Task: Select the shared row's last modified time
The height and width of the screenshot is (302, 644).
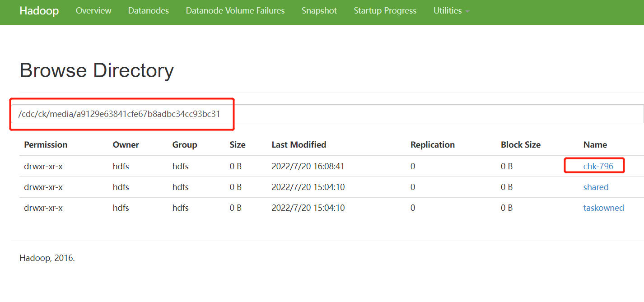Action: [x=308, y=187]
